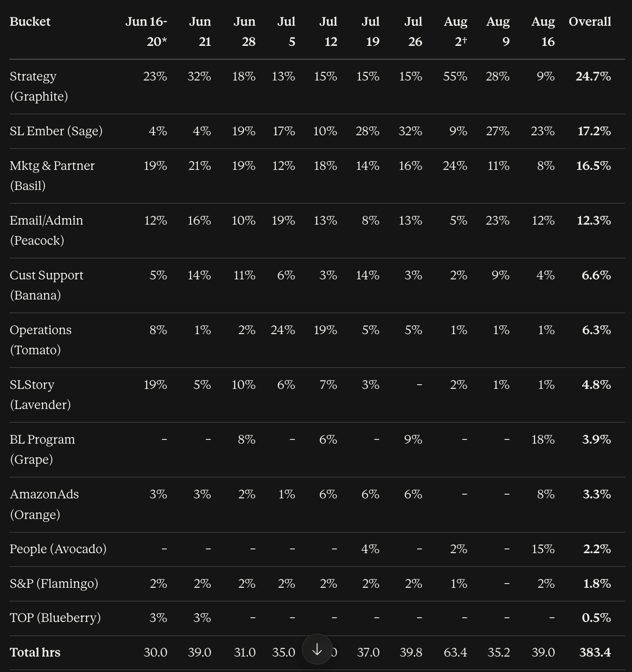Click the Email/Admin (Peacock) row label
632x672 pixels.
coord(46,230)
